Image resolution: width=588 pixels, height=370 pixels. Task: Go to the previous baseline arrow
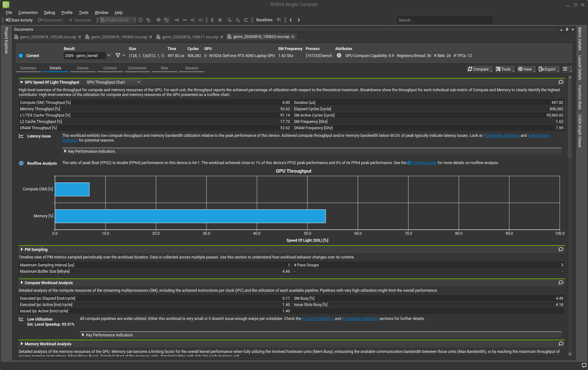tap(291, 20)
